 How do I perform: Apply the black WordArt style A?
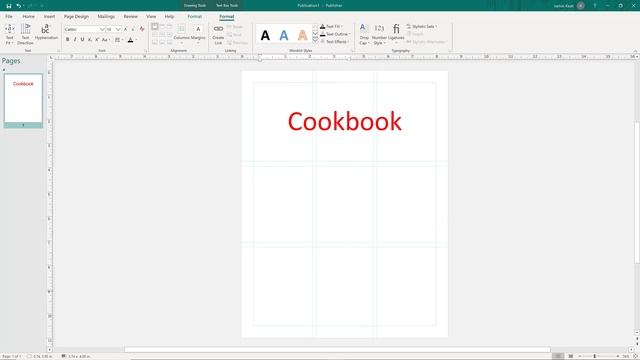click(265, 36)
